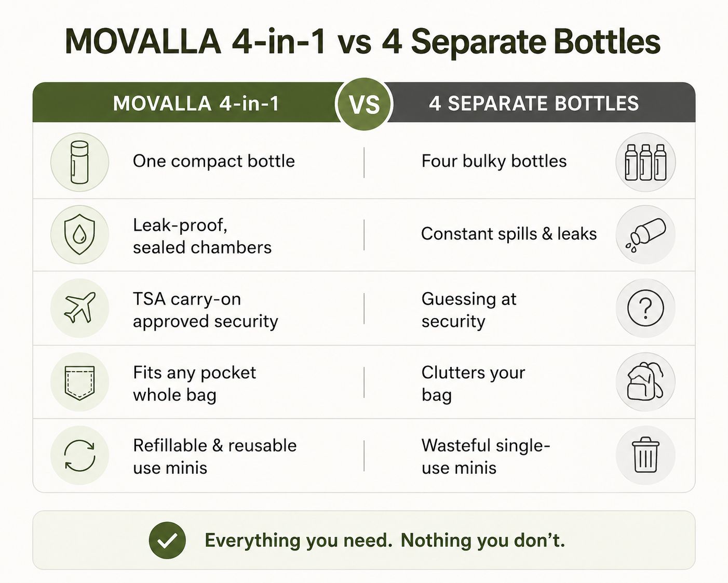This screenshot has height=583, width=728.
Task: Click the single compact bottle icon
Action: click(79, 162)
